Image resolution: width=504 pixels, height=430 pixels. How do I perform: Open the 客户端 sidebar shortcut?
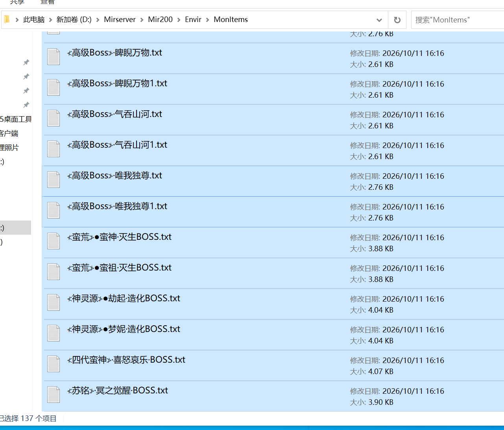click(9, 133)
